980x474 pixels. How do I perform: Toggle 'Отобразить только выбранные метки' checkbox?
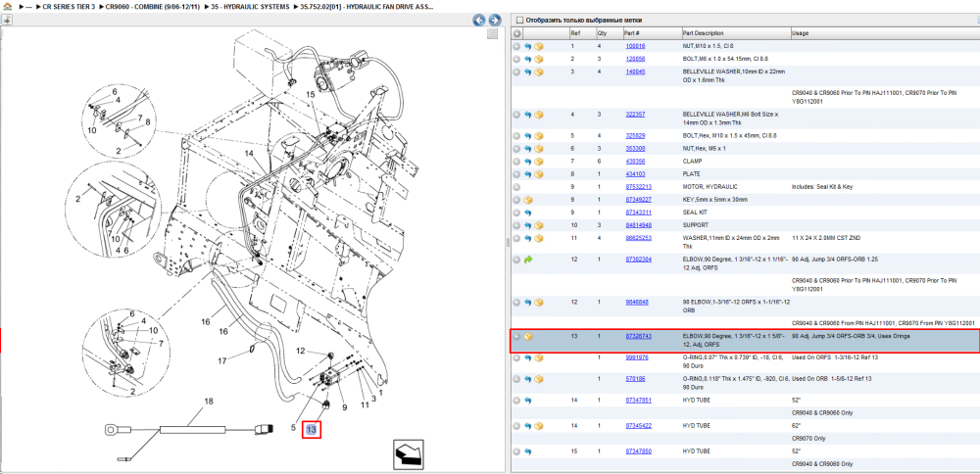tap(520, 20)
